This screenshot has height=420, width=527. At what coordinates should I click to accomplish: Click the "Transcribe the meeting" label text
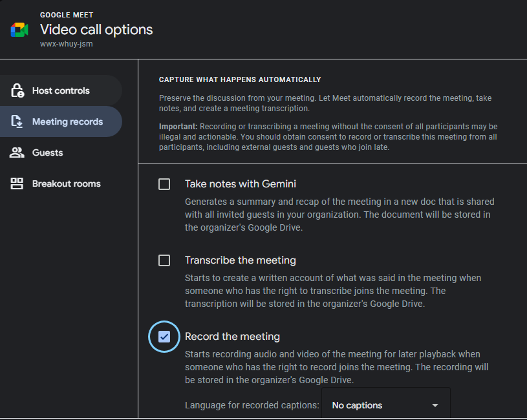pyautogui.click(x=241, y=260)
